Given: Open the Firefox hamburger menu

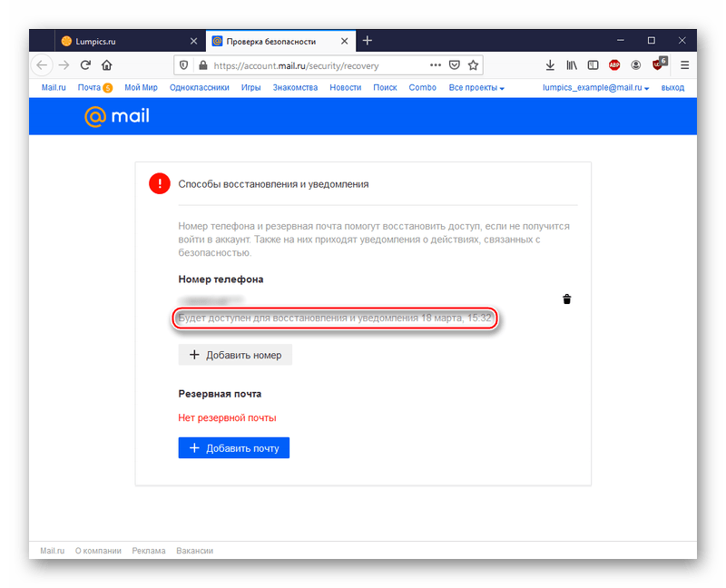Looking at the screenshot, I should point(685,65).
